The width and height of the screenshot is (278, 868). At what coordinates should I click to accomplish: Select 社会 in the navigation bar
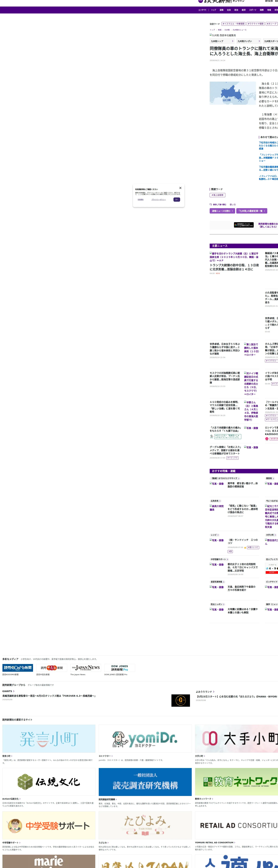tap(229, 10)
